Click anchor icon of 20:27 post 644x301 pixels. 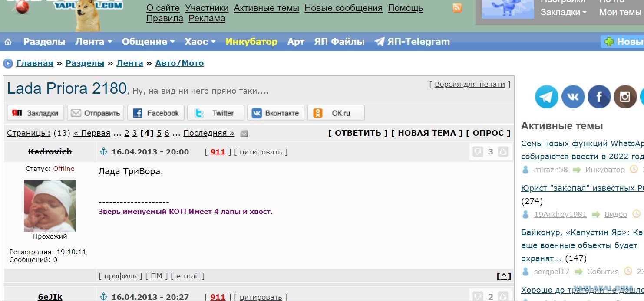pos(103,297)
